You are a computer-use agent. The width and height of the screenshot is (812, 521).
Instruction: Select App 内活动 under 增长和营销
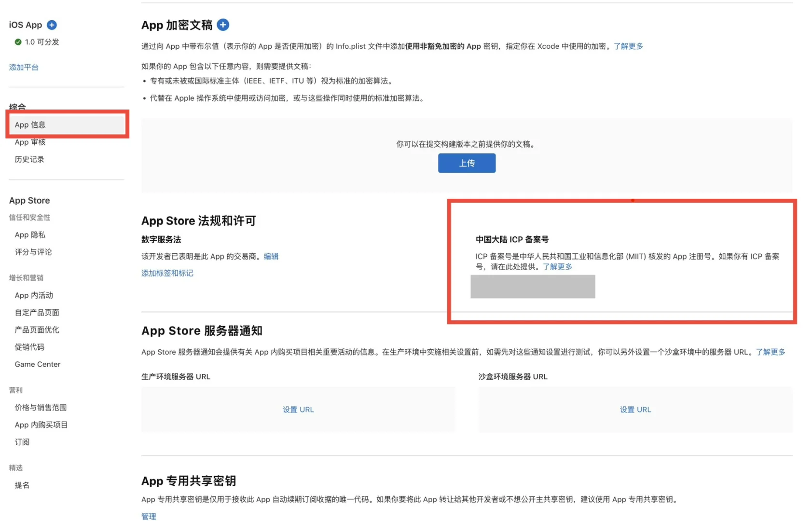(x=33, y=295)
